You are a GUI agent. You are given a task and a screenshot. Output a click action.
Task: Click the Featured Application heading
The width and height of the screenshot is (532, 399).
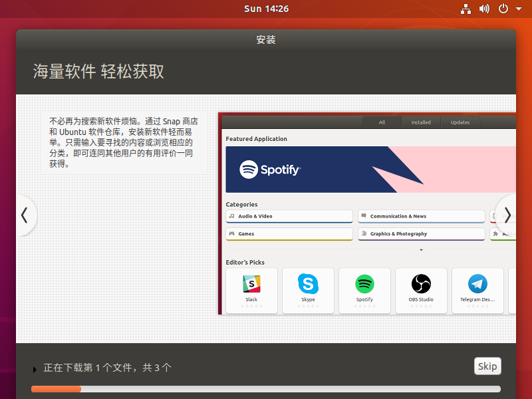[257, 139]
